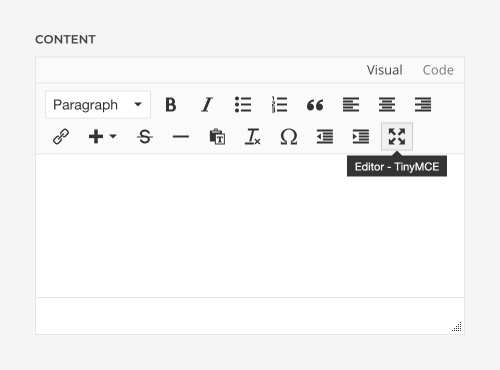The height and width of the screenshot is (370, 500).
Task: Insert a numbered list
Action: tap(279, 105)
